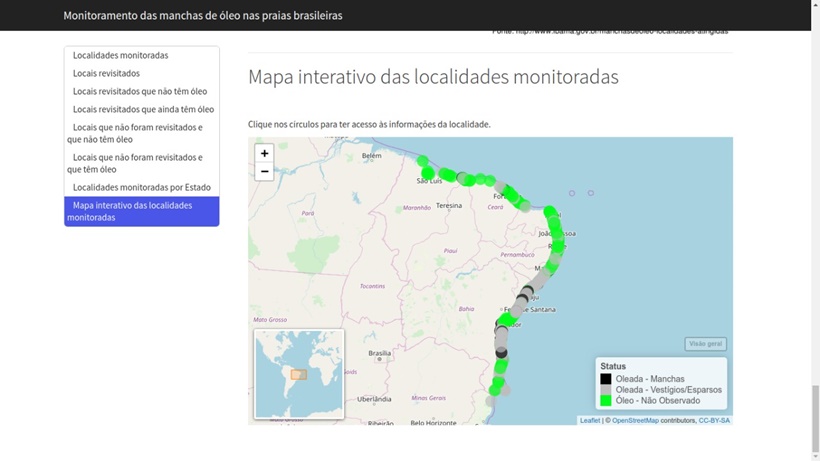Click the Brasília city label on map
Image resolution: width=820 pixels, height=461 pixels.
(x=380, y=353)
